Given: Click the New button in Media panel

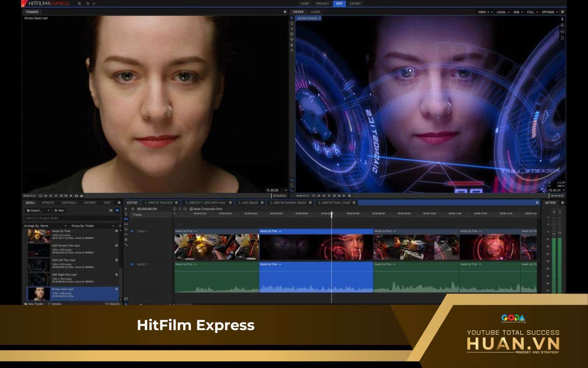Looking at the screenshot, I should [x=60, y=210].
